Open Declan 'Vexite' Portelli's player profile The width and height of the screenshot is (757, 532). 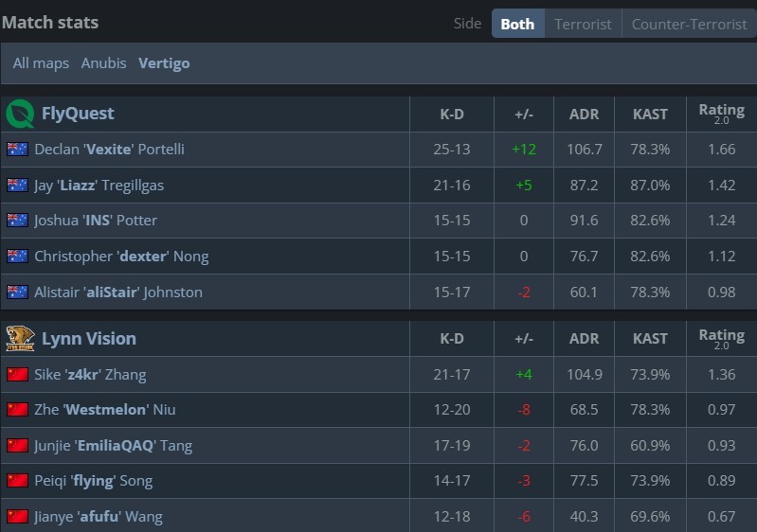click(x=109, y=150)
